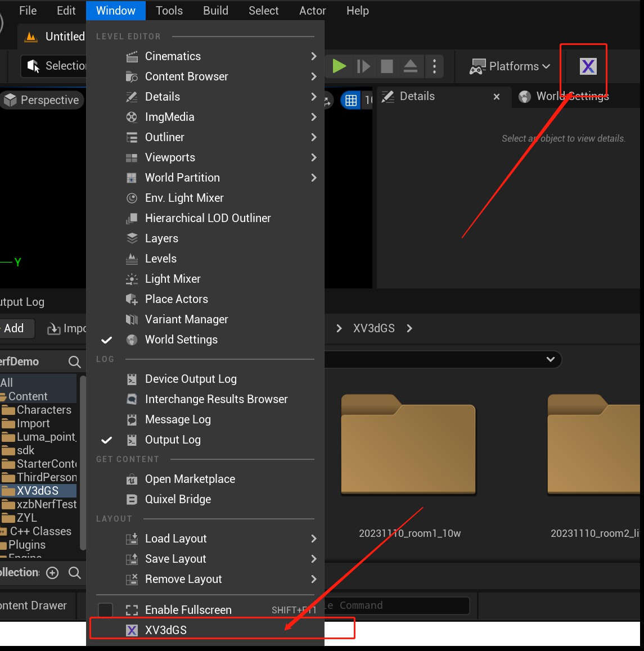
Task: Expand the Outliner submenu arrow
Action: point(314,137)
